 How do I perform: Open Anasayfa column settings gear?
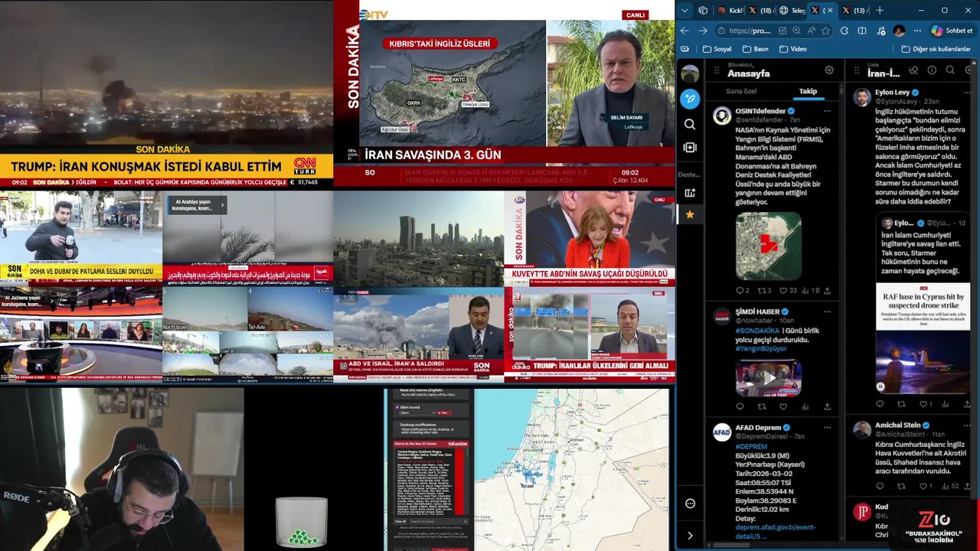[829, 70]
